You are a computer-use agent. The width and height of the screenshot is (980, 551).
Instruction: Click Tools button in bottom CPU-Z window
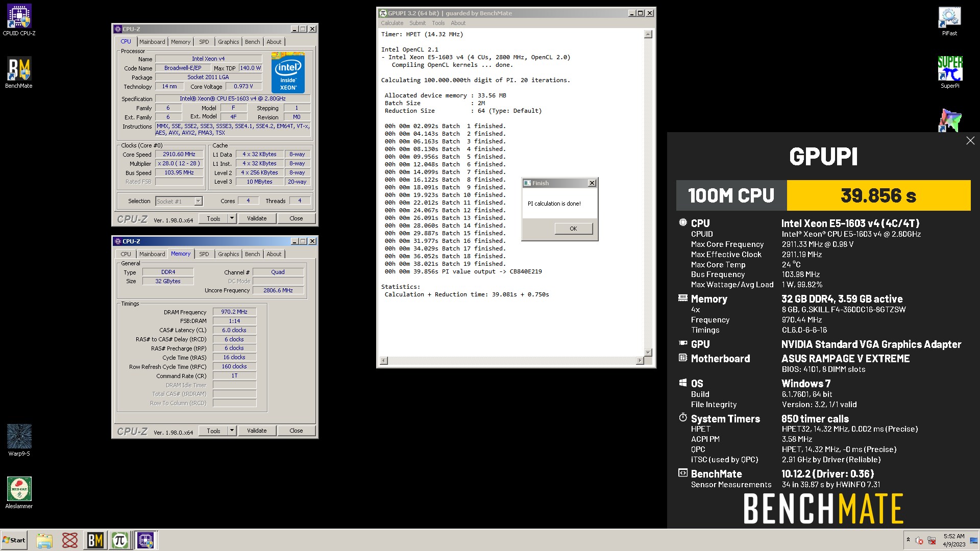[x=213, y=431]
